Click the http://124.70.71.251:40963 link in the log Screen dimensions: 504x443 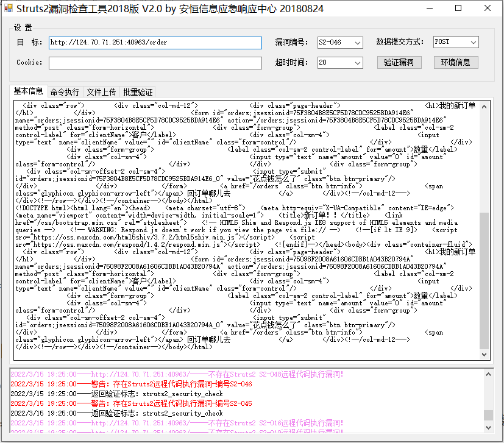click(x=122, y=374)
